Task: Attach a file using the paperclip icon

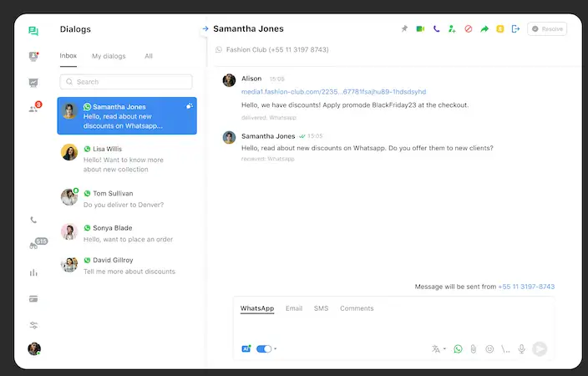Action: coord(474,348)
